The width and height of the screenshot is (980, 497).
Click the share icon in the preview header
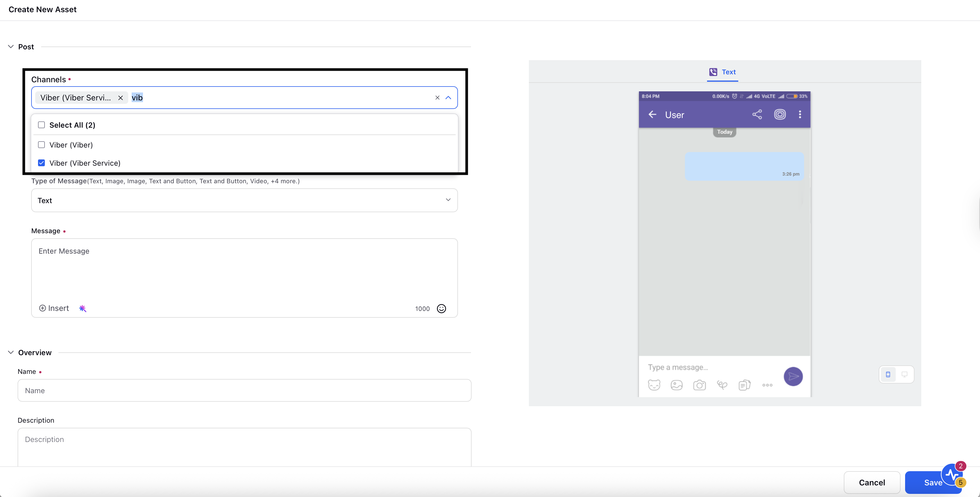click(x=757, y=114)
